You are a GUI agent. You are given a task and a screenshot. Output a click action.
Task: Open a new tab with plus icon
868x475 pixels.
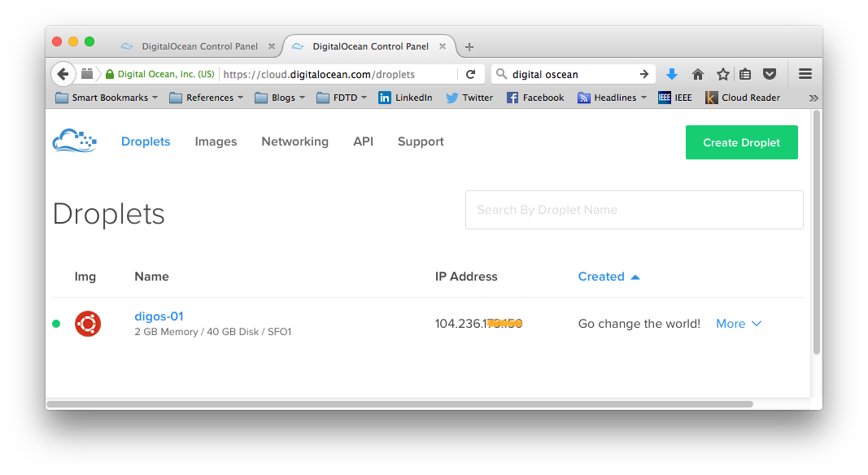tap(469, 47)
